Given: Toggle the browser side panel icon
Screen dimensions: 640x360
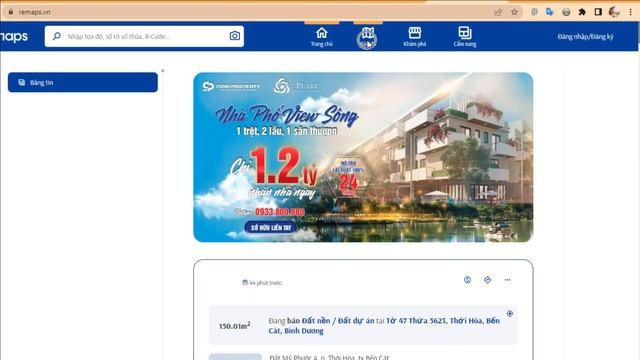Looking at the screenshot, I should 598,12.
